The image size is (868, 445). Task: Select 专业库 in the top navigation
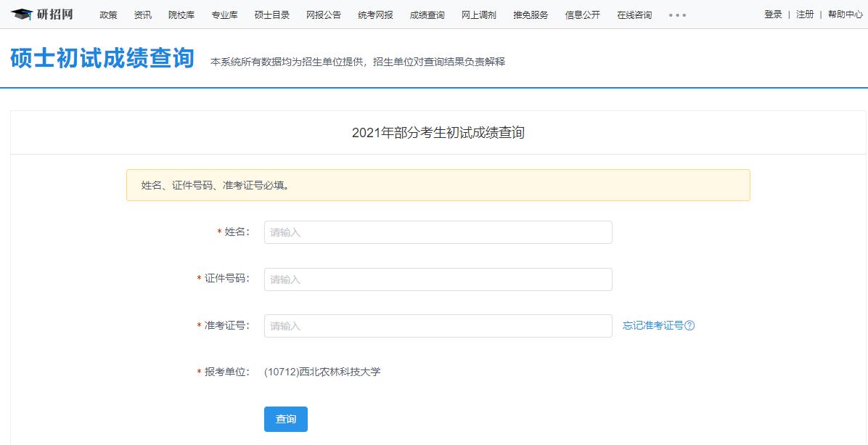[x=224, y=15]
